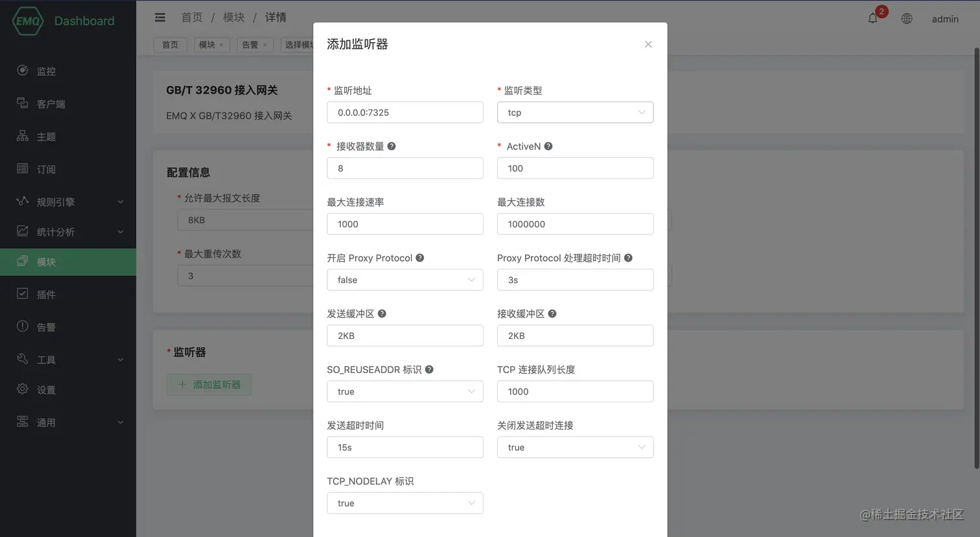Viewport: 980px width, 537px height.
Task: Click the 通用 general sidebar icon
Action: (23, 421)
